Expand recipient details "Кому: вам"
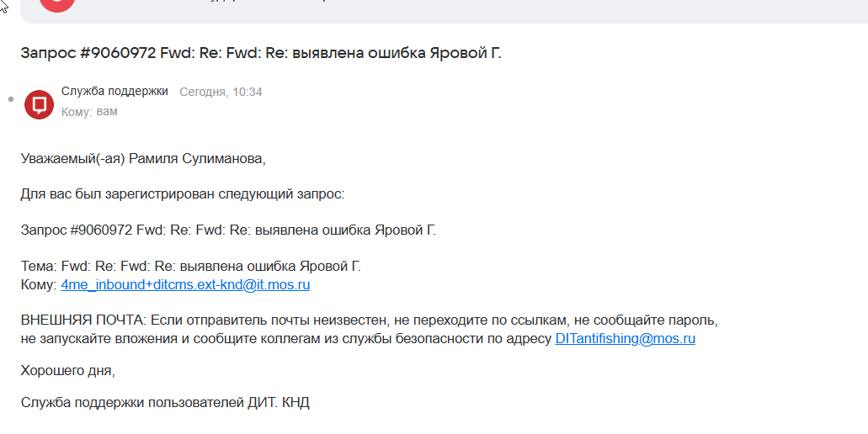This screenshot has height=434, width=868. (89, 111)
